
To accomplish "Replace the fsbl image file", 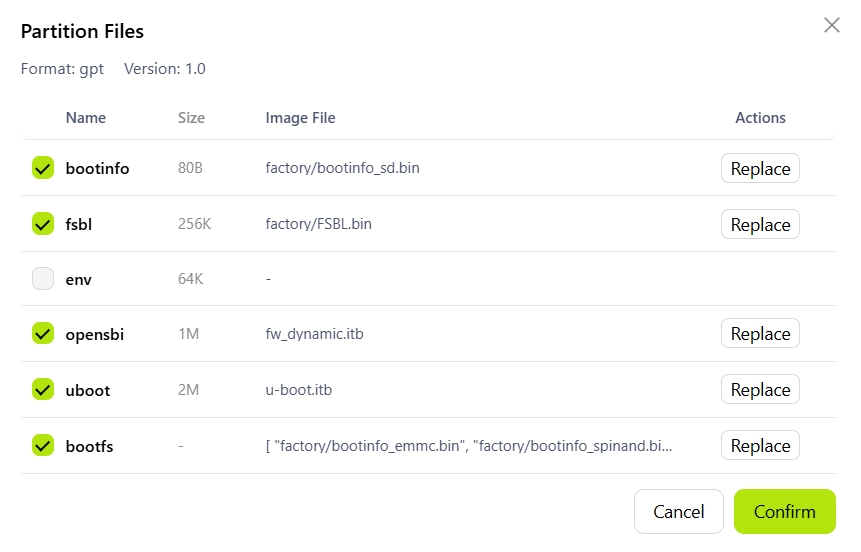I will [x=760, y=224].
